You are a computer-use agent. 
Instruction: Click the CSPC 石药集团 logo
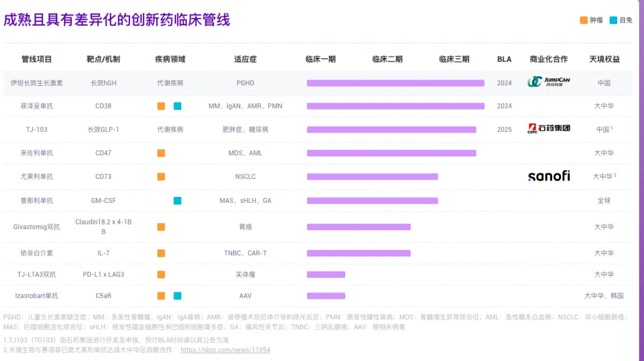coord(549,128)
